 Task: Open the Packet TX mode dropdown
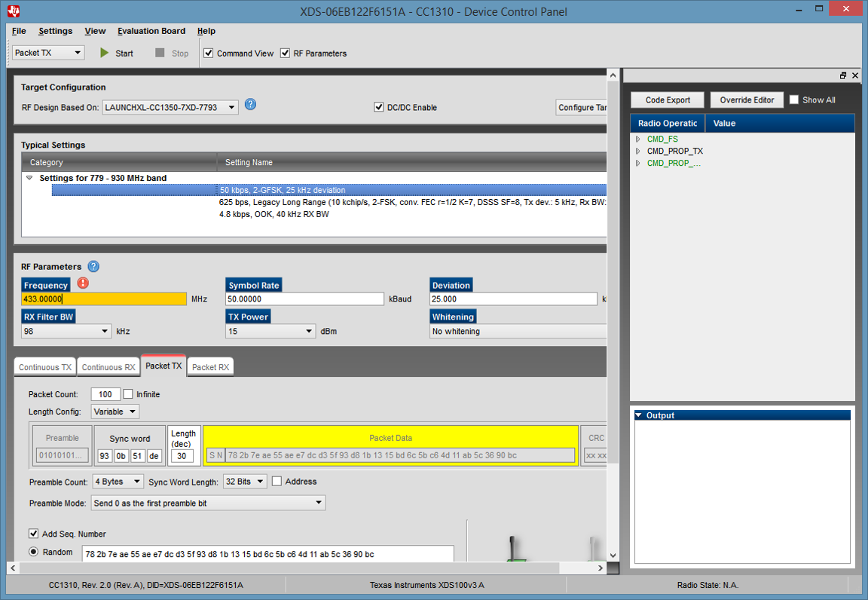[48, 53]
